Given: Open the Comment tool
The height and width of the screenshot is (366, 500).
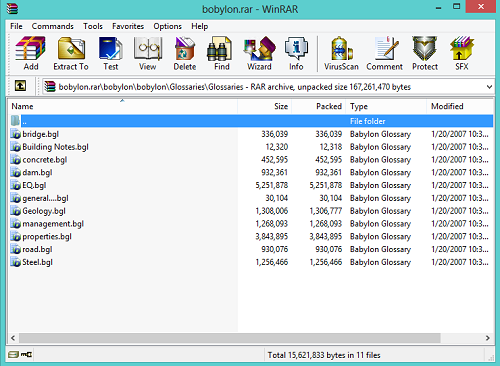Looking at the screenshot, I should (x=385, y=53).
